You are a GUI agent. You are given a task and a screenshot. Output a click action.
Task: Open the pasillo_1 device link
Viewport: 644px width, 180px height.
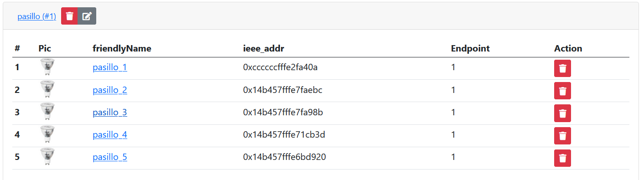point(110,67)
